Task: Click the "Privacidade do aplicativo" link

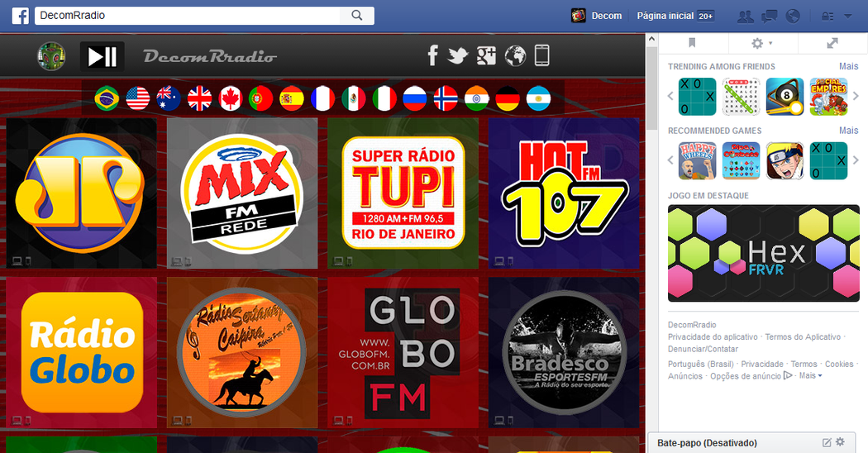Action: (x=713, y=337)
